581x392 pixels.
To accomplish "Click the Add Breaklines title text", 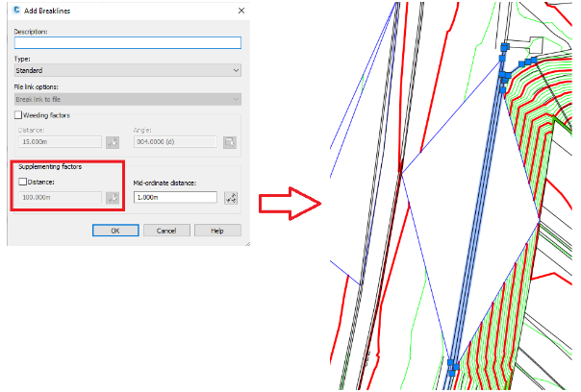I will tap(47, 12).
